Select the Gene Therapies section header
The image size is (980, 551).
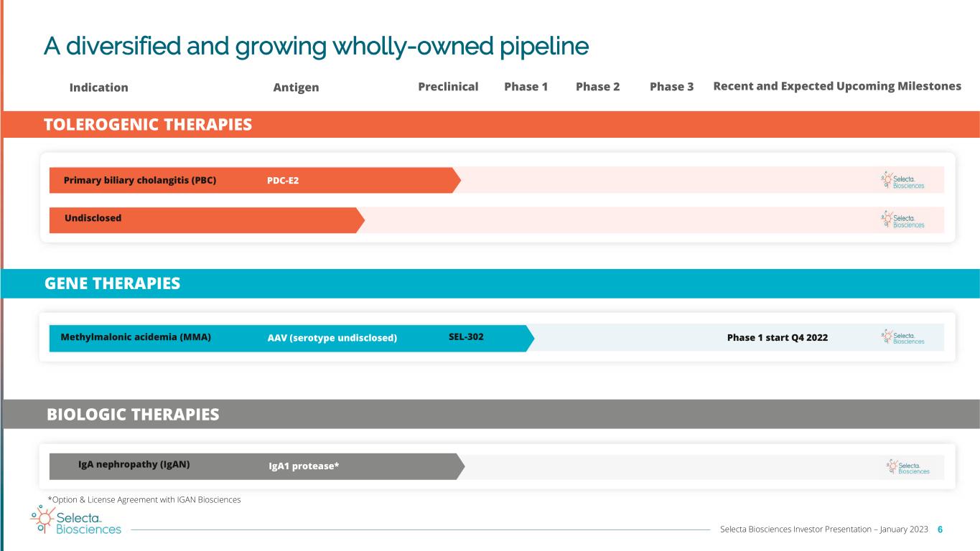tap(112, 283)
